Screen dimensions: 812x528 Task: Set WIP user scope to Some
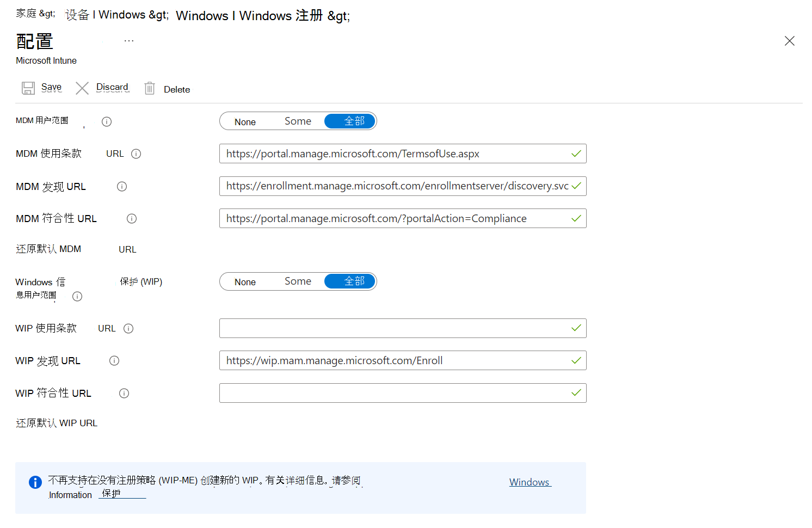pyautogui.click(x=298, y=281)
